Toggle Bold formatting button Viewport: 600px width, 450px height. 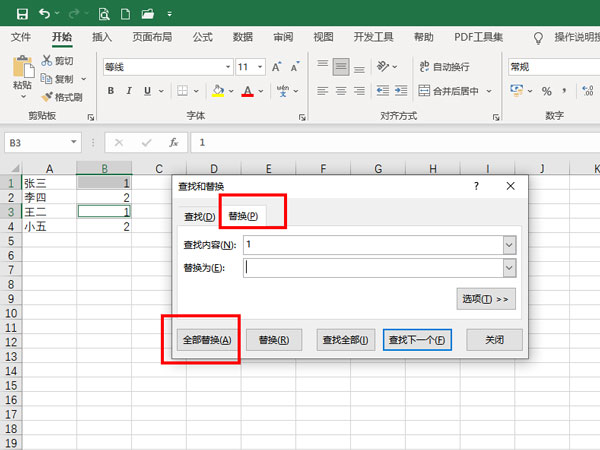(x=111, y=91)
